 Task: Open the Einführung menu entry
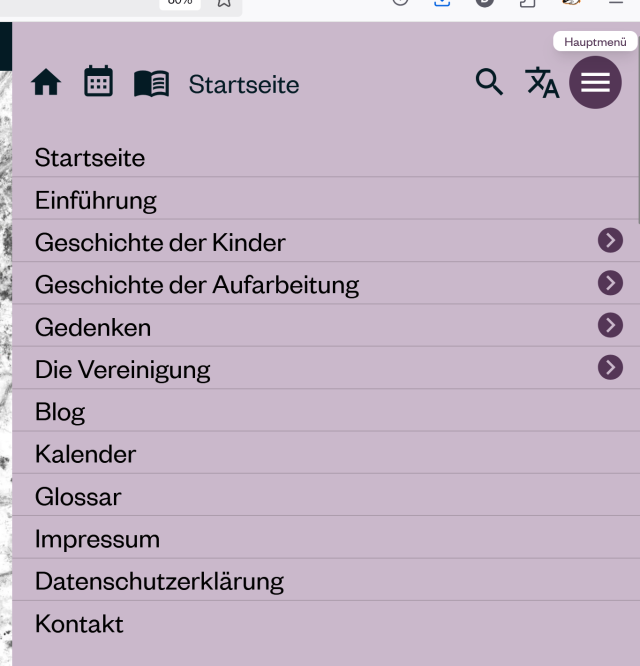click(x=96, y=200)
